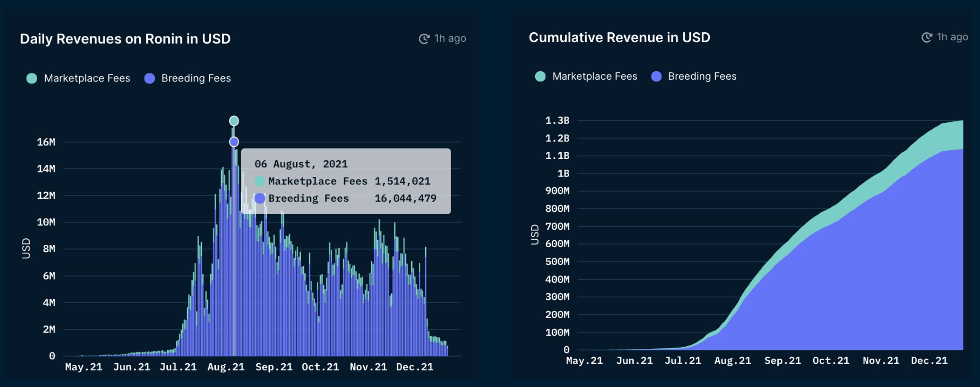Click the refresh icon on Daily Revenues chart
This screenshot has width=980, height=387.
click(x=424, y=39)
